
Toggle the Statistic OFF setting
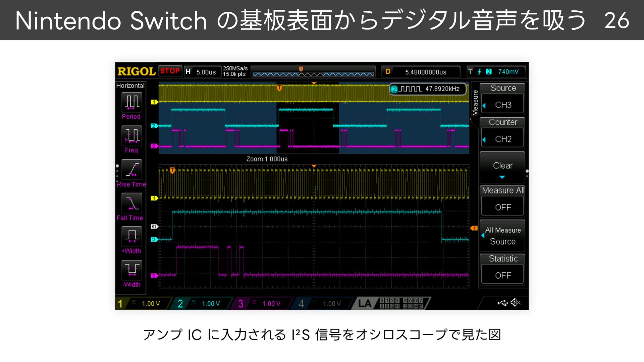(x=502, y=275)
